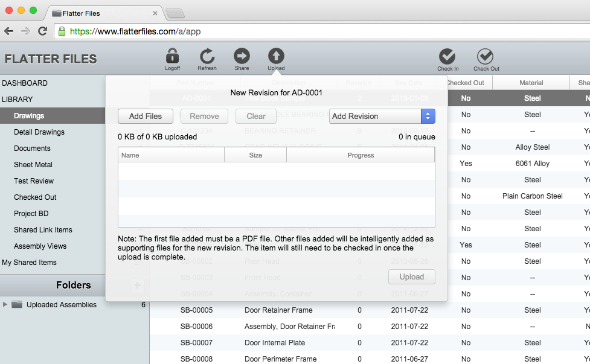Click the Upload arrow icon
Image resolution: width=590 pixels, height=364 pixels.
click(x=276, y=56)
